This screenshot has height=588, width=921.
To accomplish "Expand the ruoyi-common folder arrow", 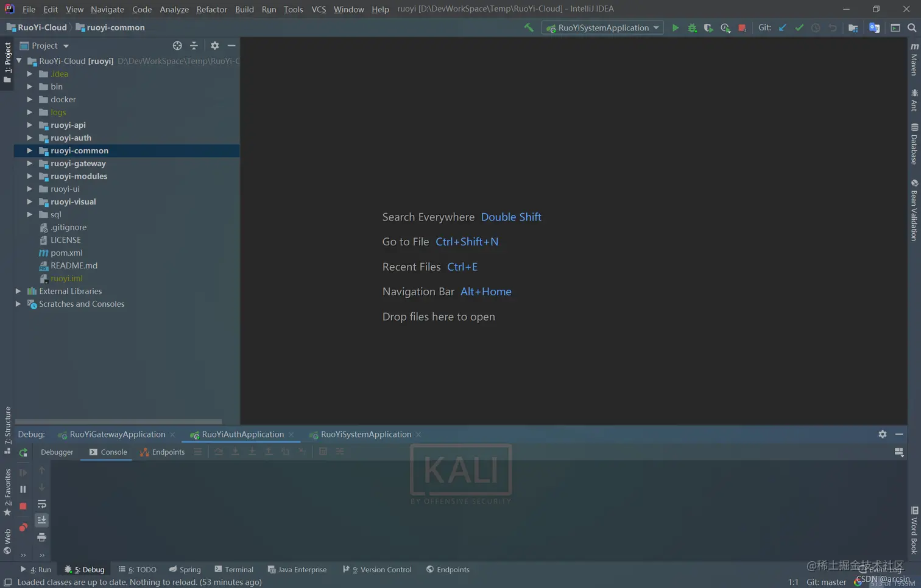I will coord(29,150).
